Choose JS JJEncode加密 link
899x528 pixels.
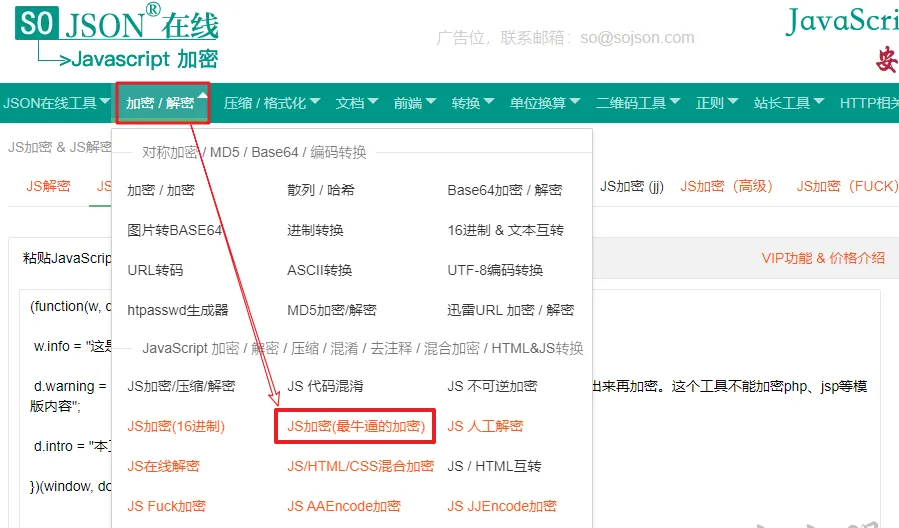pyautogui.click(x=502, y=506)
